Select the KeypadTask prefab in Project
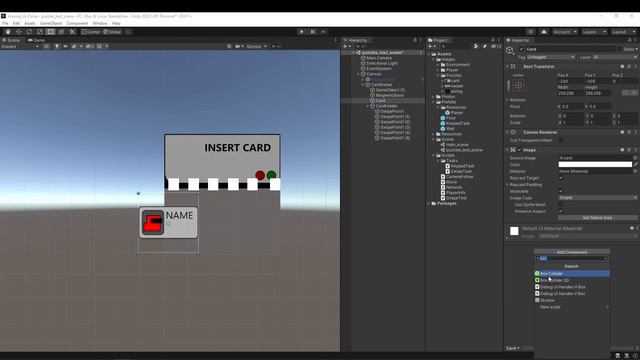Viewport: 640px width, 360px height. [x=458, y=123]
